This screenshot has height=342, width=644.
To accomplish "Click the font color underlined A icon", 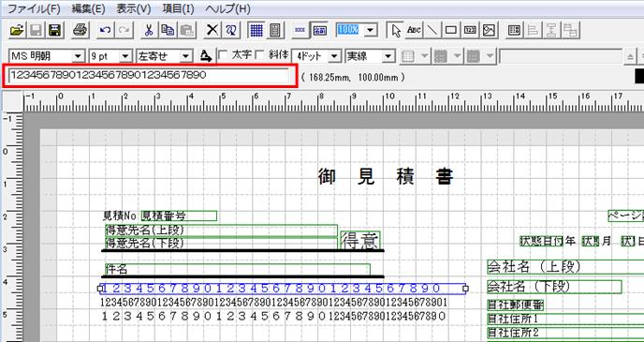I will (206, 55).
